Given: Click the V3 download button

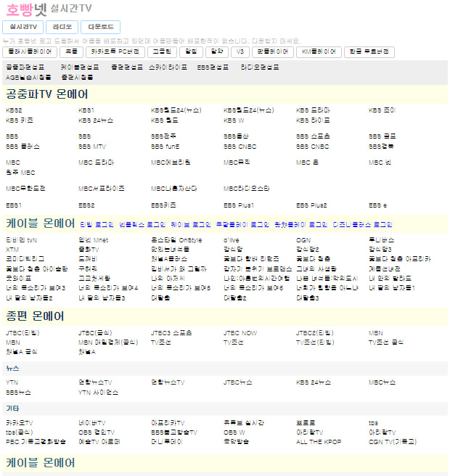Looking at the screenshot, I should (x=240, y=52).
